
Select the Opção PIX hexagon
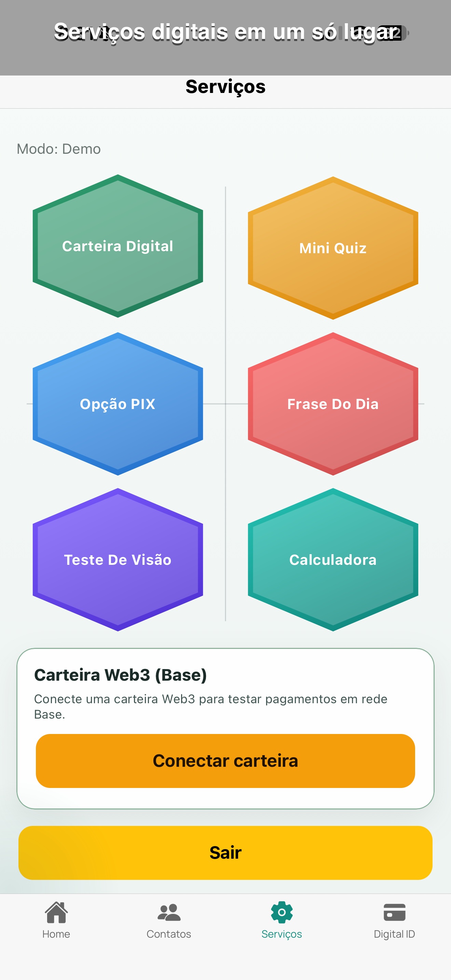[x=118, y=404]
